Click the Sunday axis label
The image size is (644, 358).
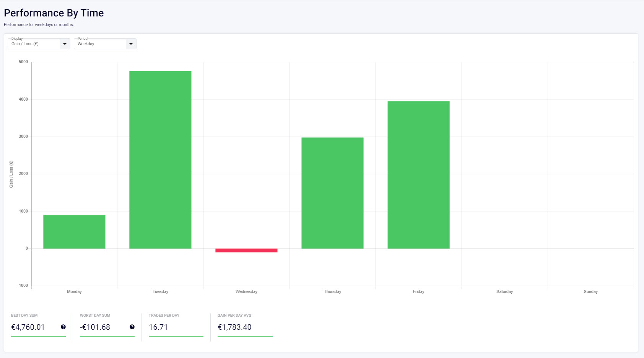[x=590, y=291]
